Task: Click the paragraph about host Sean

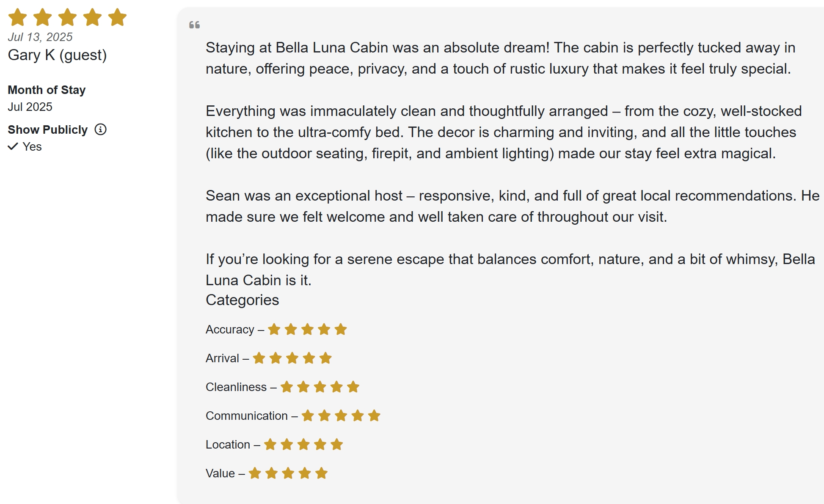Action: coord(513,206)
